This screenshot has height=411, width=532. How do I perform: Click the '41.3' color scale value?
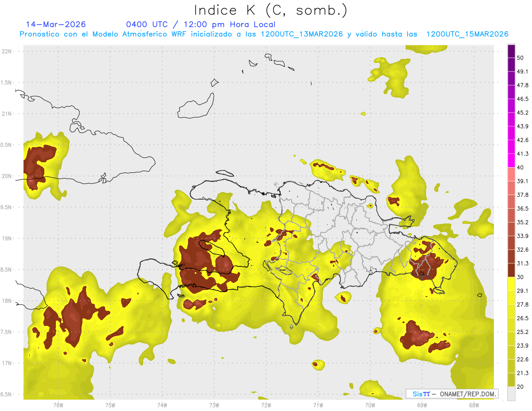(x=523, y=154)
